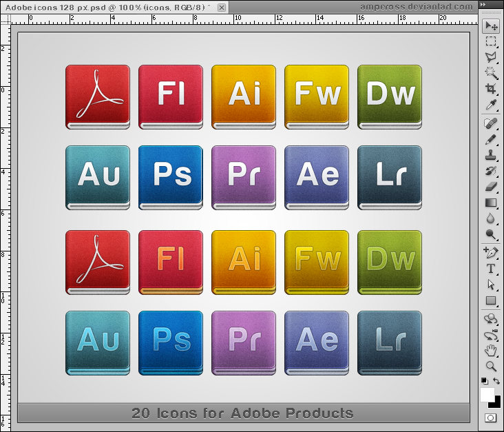The height and width of the screenshot is (432, 504).
Task: Select the Magic Wand tool
Action: [x=491, y=73]
